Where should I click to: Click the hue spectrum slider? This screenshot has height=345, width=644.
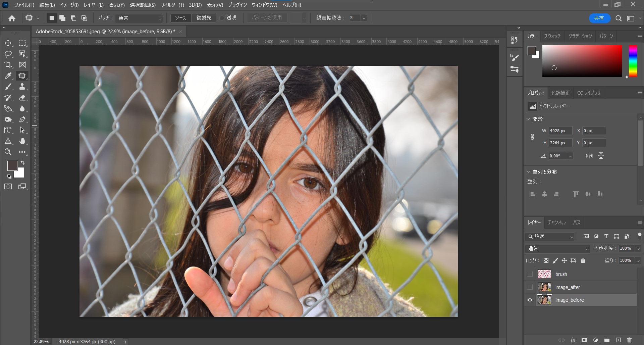click(633, 61)
